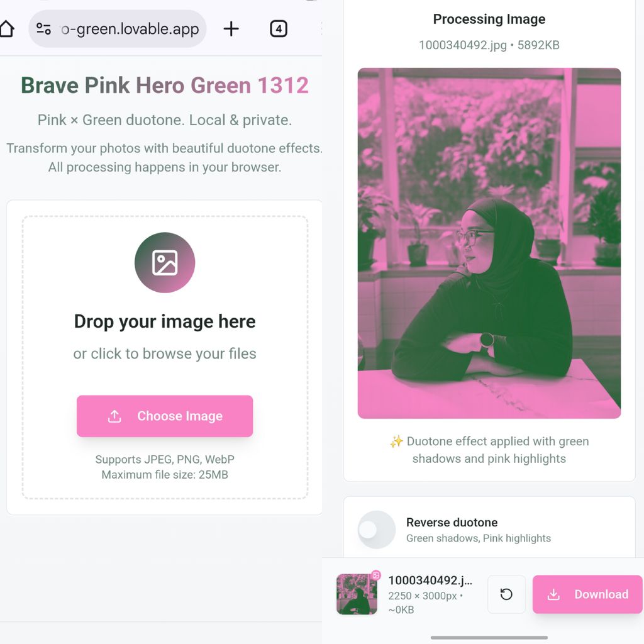This screenshot has height=644, width=644.
Task: Click the Reverse duotone label
Action: tap(452, 523)
